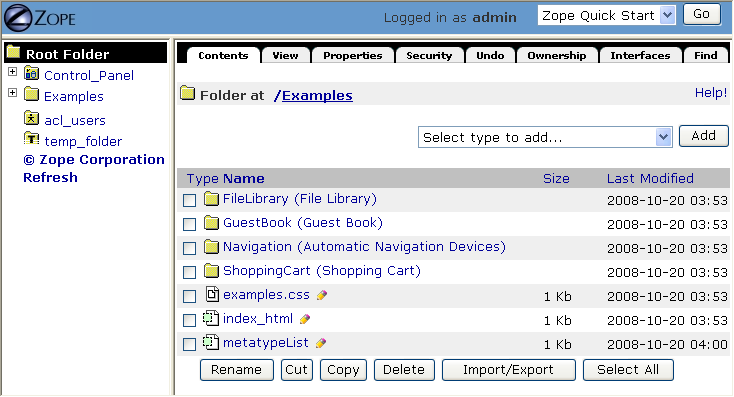The width and height of the screenshot is (734, 397).
Task: Sort by Name column header
Action: pos(243,179)
